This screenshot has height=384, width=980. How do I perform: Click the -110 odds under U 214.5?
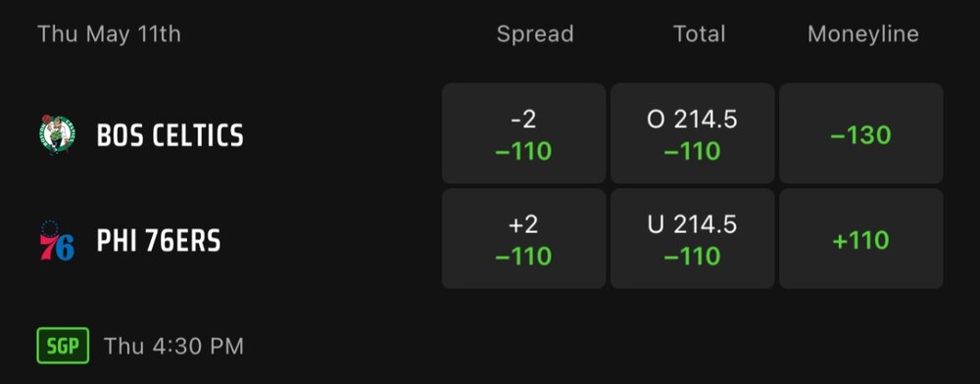[693, 256]
